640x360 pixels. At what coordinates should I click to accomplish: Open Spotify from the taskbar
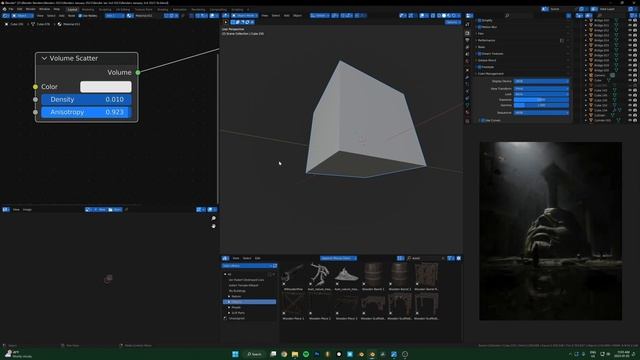coord(306,354)
